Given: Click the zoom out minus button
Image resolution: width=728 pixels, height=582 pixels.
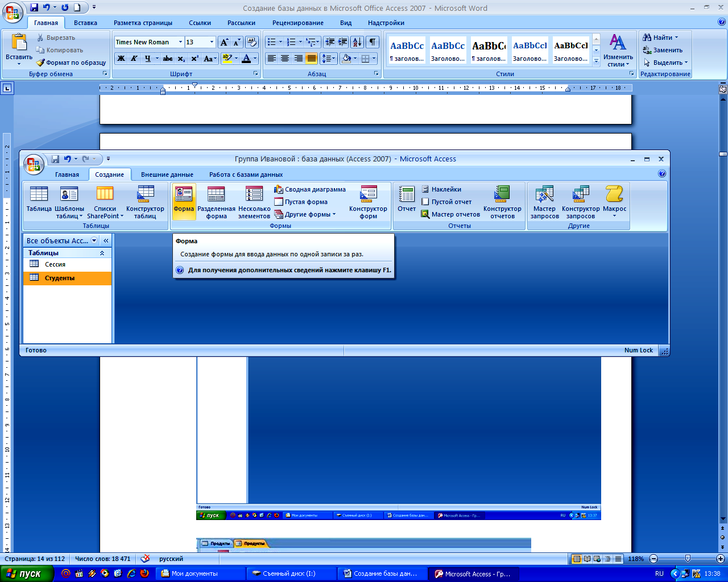Looking at the screenshot, I should pos(653,559).
